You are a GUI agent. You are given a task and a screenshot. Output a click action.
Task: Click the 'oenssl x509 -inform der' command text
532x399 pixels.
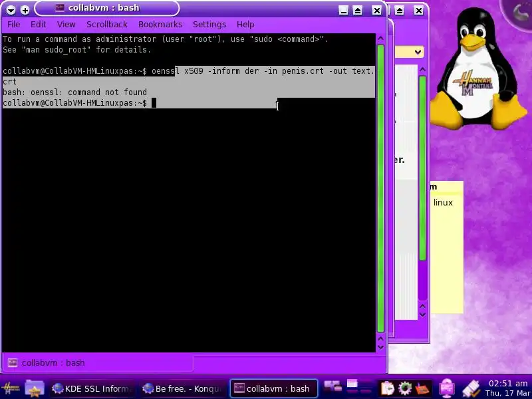(205, 71)
